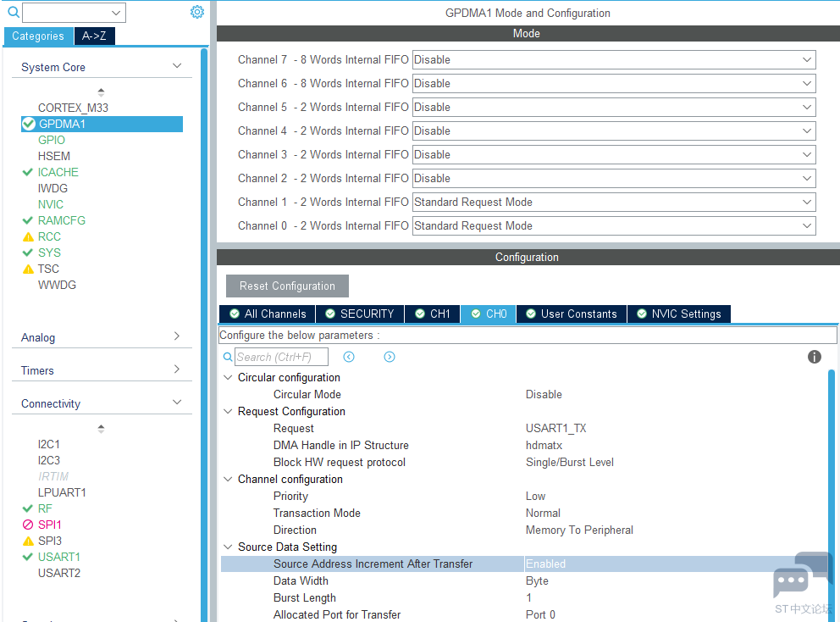Click the SPI3 warning triangle icon
This screenshot has width=840, height=622.
tap(29, 541)
